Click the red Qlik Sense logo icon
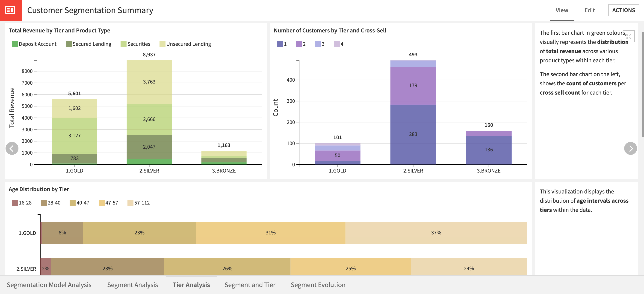The image size is (644, 294). tap(10, 10)
